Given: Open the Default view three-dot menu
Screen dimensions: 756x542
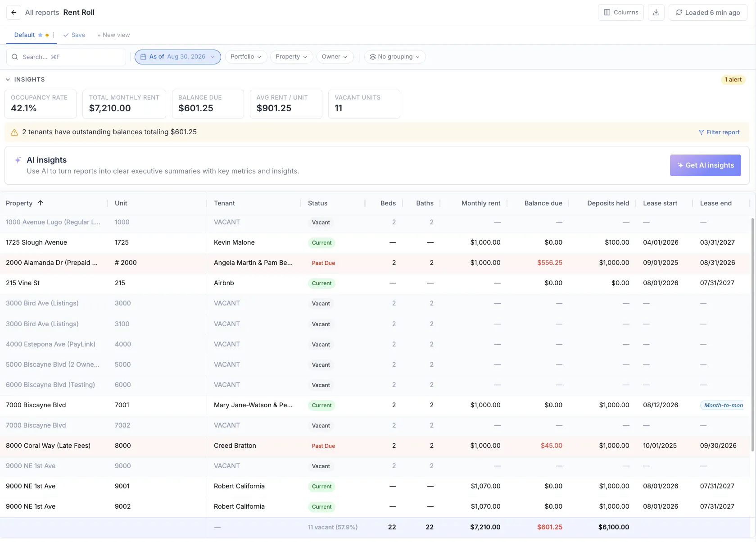Looking at the screenshot, I should click(x=54, y=35).
